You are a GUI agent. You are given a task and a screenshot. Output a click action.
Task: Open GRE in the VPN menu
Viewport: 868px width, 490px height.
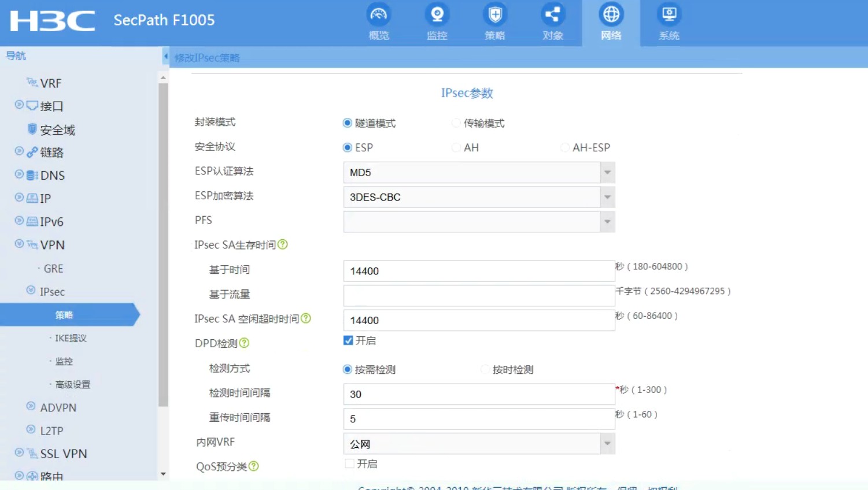(53, 269)
